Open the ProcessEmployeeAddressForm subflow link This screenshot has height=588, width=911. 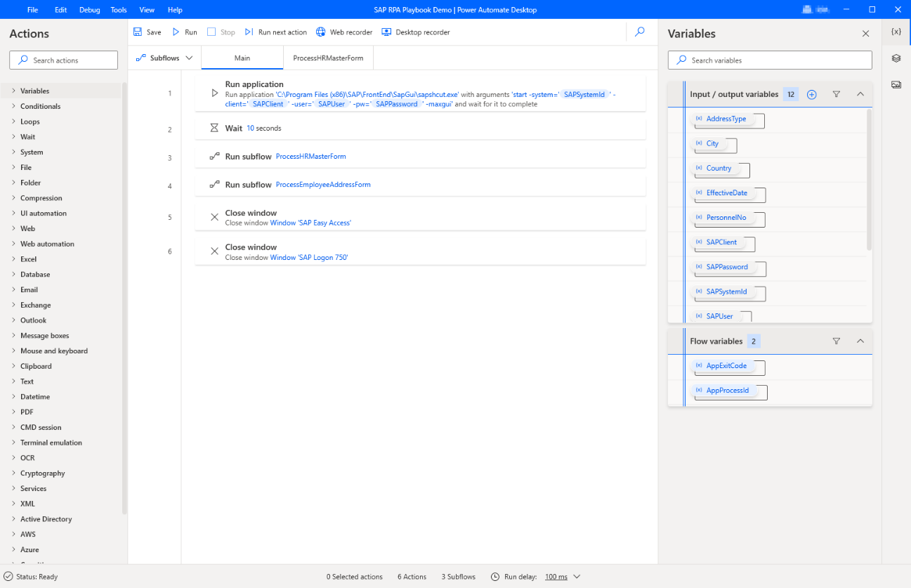[x=323, y=185]
